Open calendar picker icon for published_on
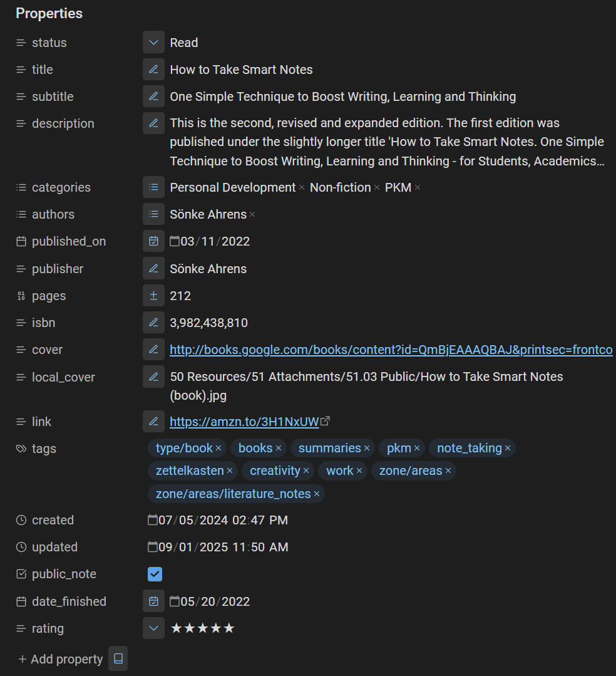The width and height of the screenshot is (616, 676). point(153,241)
